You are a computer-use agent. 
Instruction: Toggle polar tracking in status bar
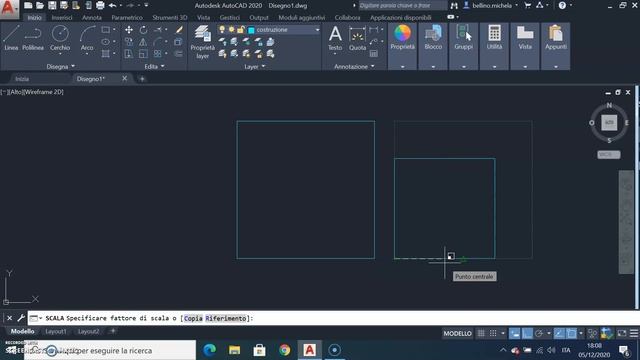coord(539,333)
